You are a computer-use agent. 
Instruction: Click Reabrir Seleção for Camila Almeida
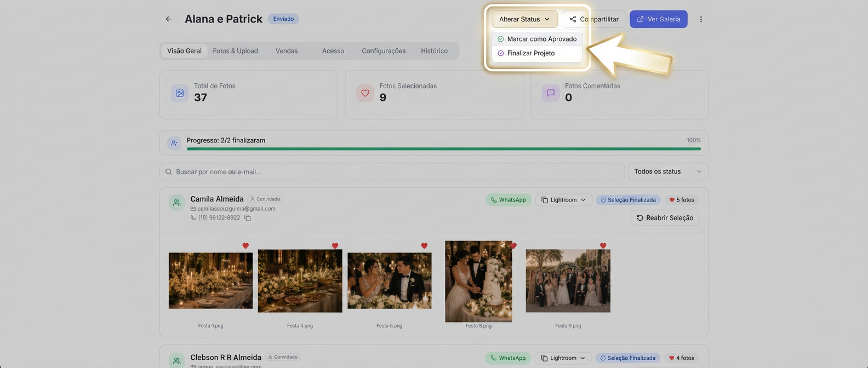665,218
